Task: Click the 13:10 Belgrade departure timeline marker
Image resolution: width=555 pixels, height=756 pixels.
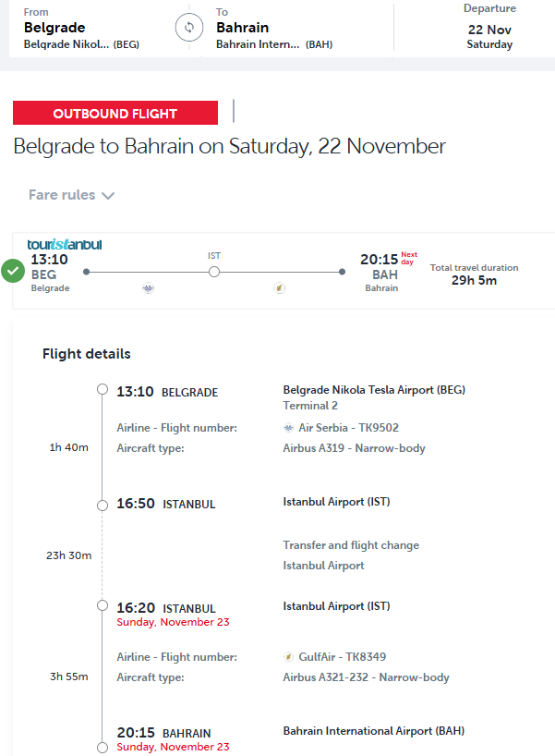Action: [x=103, y=389]
